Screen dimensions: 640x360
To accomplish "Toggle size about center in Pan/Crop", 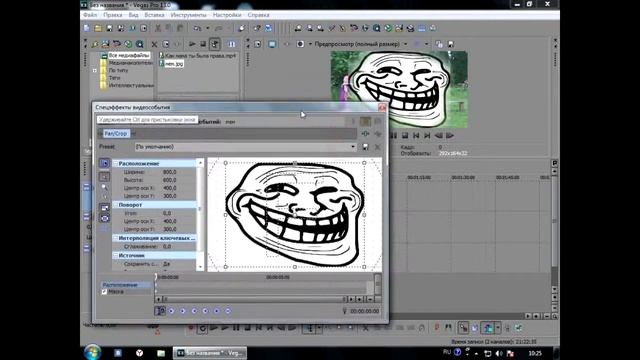I will (104, 218).
